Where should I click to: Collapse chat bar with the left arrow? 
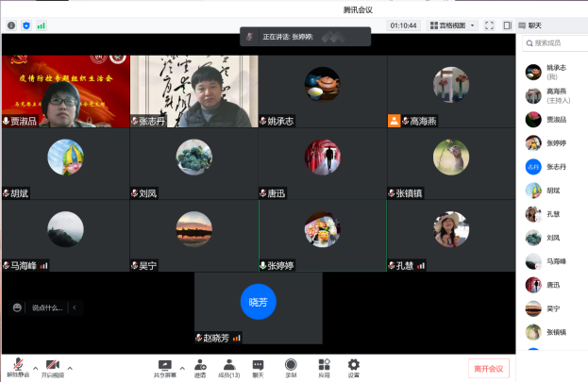[75, 307]
